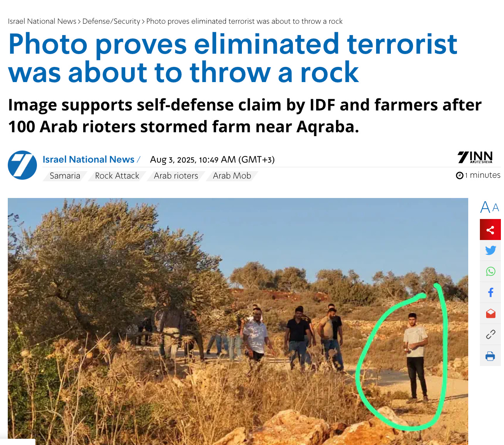Print the article
This screenshot has height=445, width=504.
490,356
